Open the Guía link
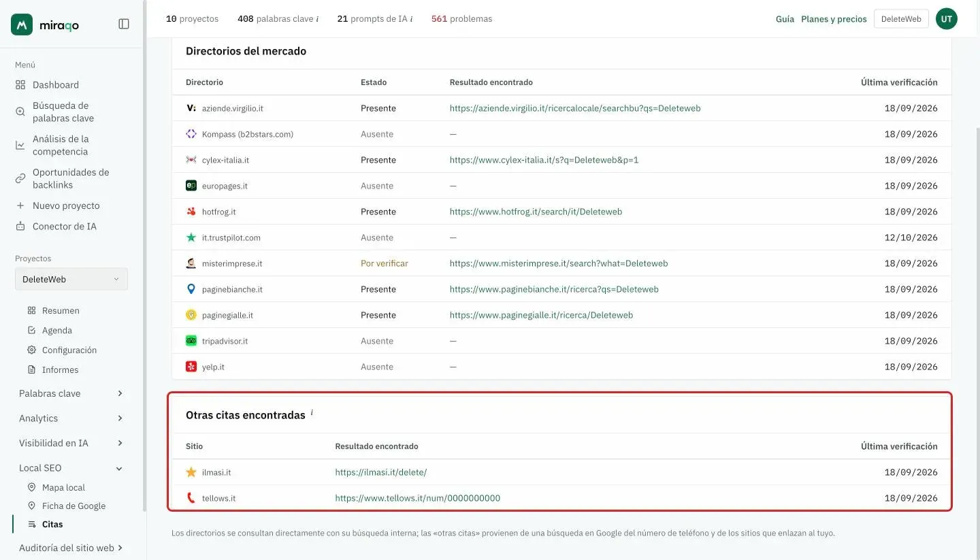Screen dimensions: 980x560 785,19
